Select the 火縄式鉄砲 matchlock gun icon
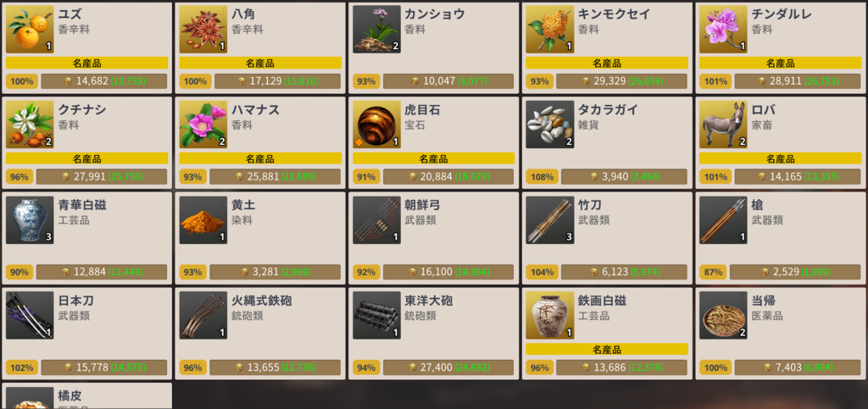This screenshot has height=409, width=868. pyautogui.click(x=203, y=315)
